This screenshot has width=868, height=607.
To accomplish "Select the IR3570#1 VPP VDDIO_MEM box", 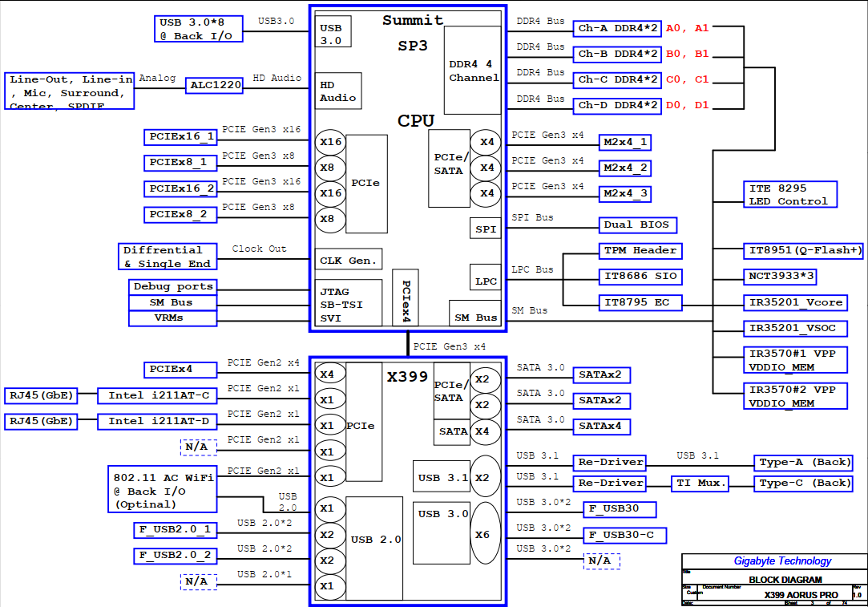I will (x=796, y=360).
